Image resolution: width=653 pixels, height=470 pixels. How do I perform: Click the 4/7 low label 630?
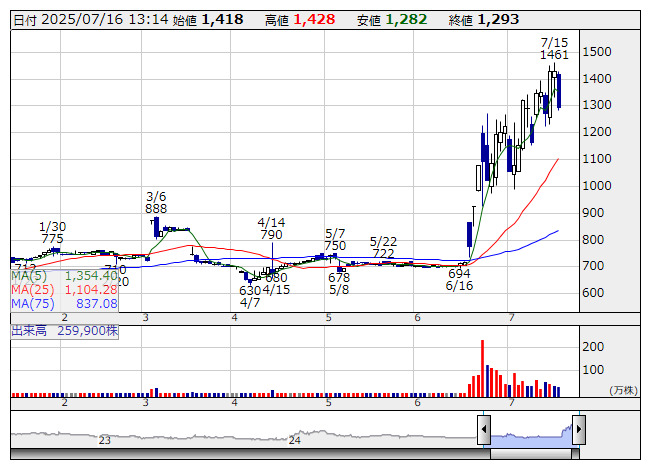pyautogui.click(x=249, y=290)
